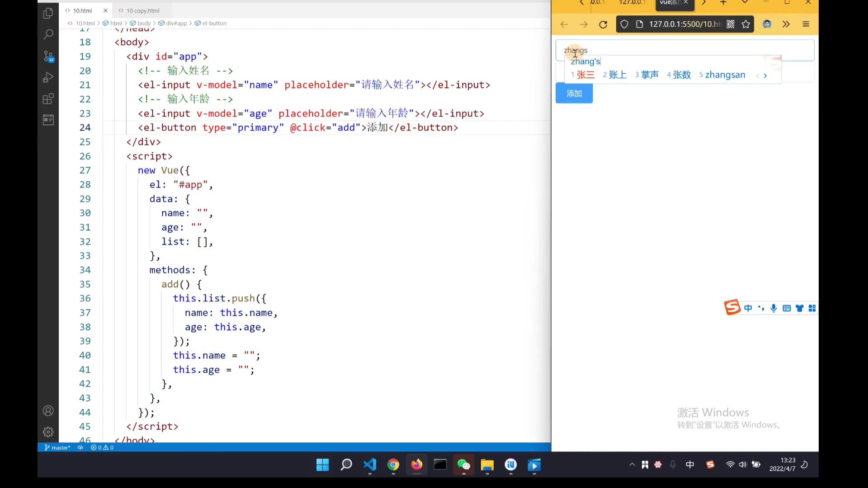Toggle Chinese/English mode on Sogou bar
The height and width of the screenshot is (488, 868).
[x=748, y=308]
